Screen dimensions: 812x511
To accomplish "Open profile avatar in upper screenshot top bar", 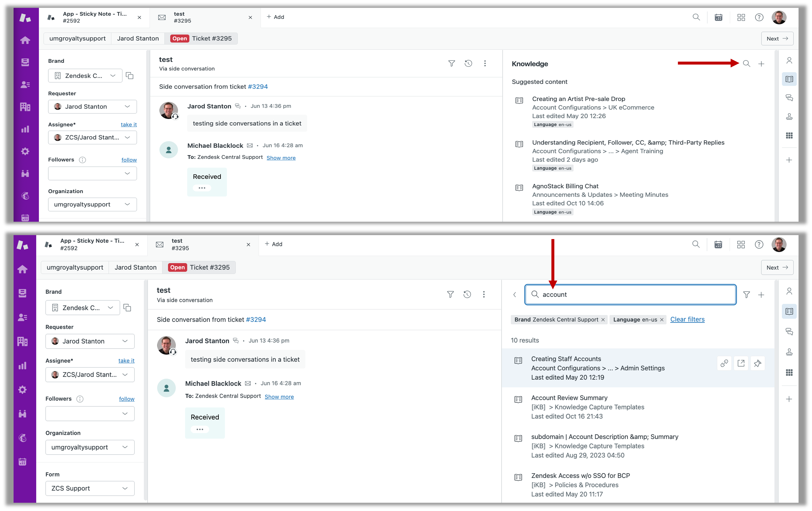I will click(779, 17).
